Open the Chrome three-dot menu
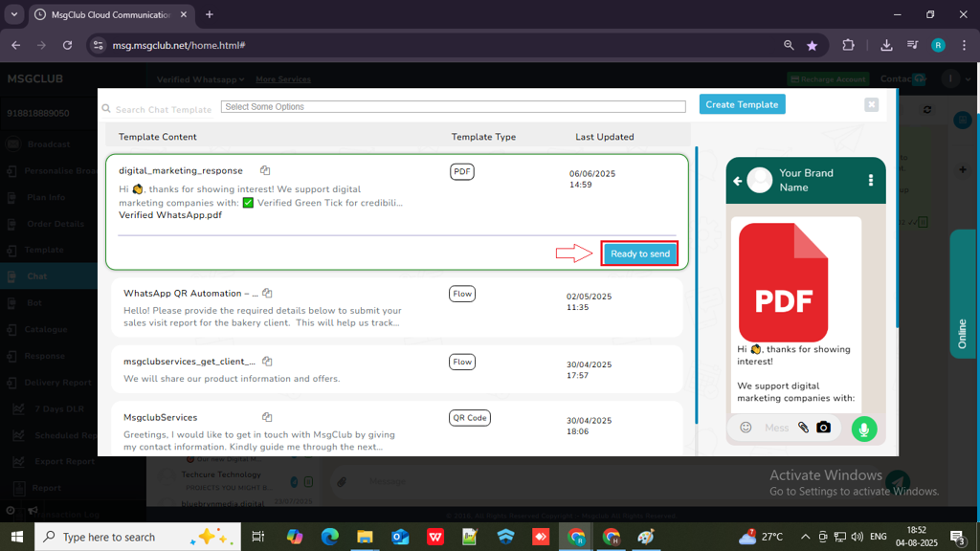This screenshot has height=551, width=980. tap(964, 45)
